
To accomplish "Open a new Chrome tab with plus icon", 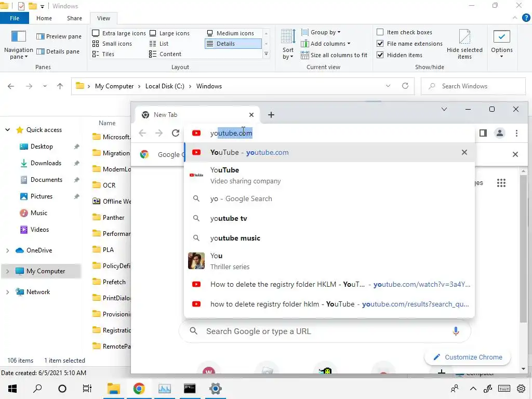I will click(271, 115).
